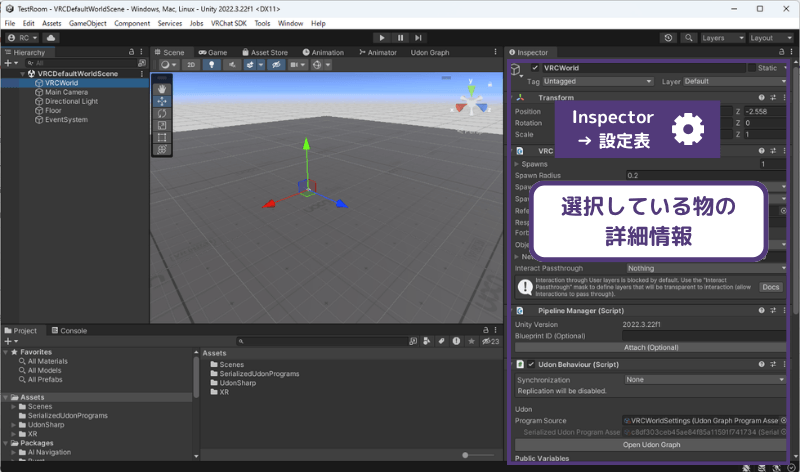
Task: Click the Play button
Action: click(x=382, y=38)
